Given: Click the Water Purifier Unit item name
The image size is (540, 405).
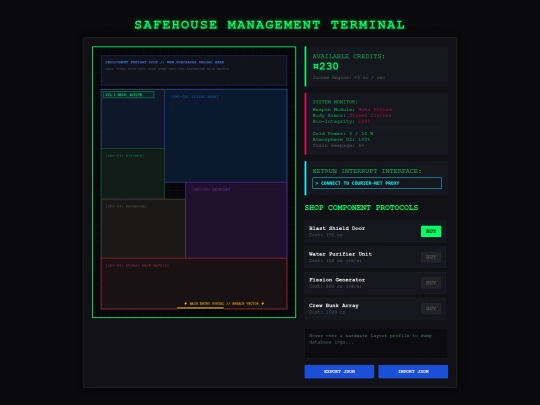Looking at the screenshot, I should tap(340, 254).
